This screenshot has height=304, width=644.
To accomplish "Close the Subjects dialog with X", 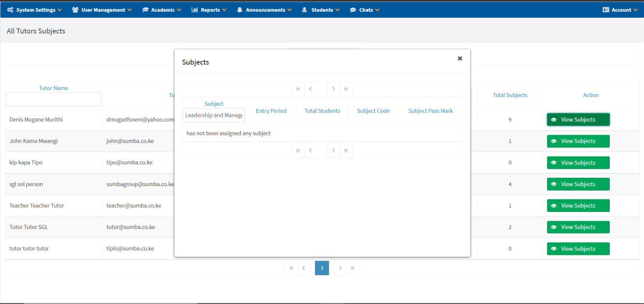I will [460, 58].
